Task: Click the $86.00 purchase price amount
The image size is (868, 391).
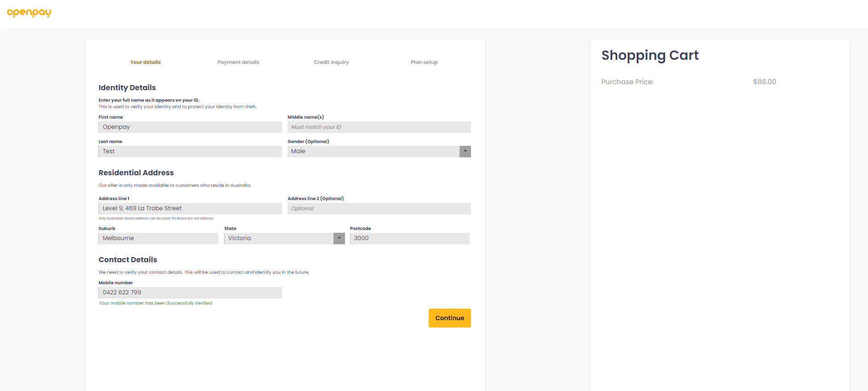Action: coord(764,82)
